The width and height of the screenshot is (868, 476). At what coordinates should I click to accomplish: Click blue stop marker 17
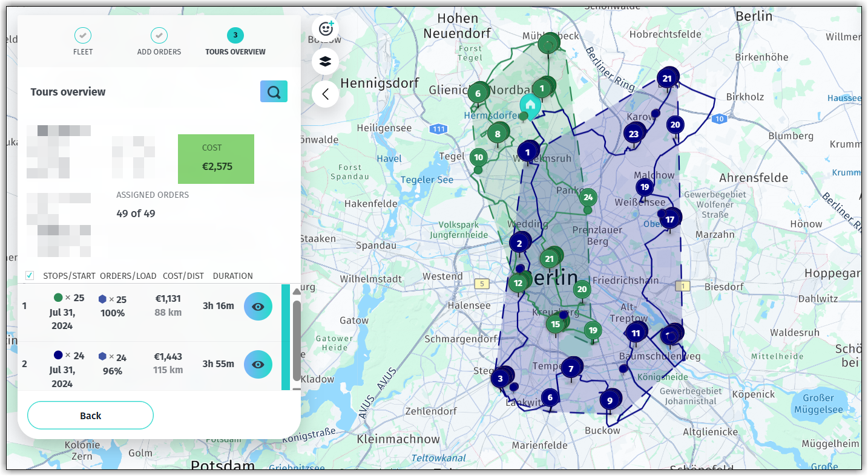point(669,220)
